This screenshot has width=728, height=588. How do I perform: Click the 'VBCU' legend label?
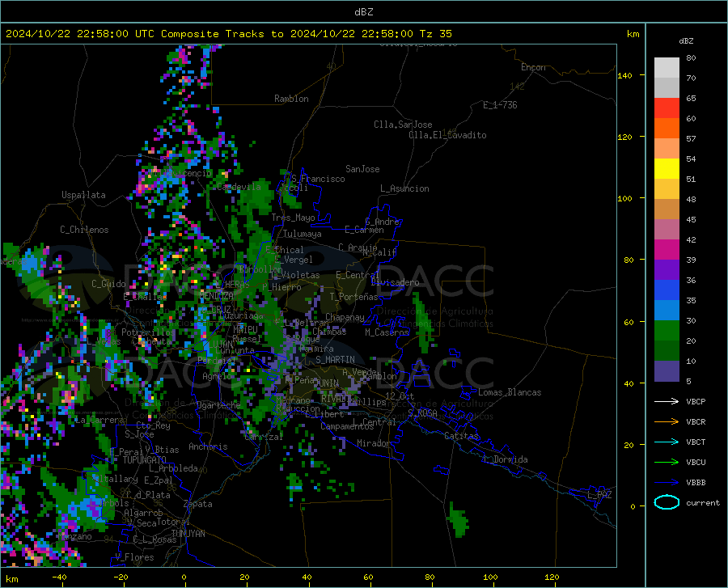(x=696, y=463)
